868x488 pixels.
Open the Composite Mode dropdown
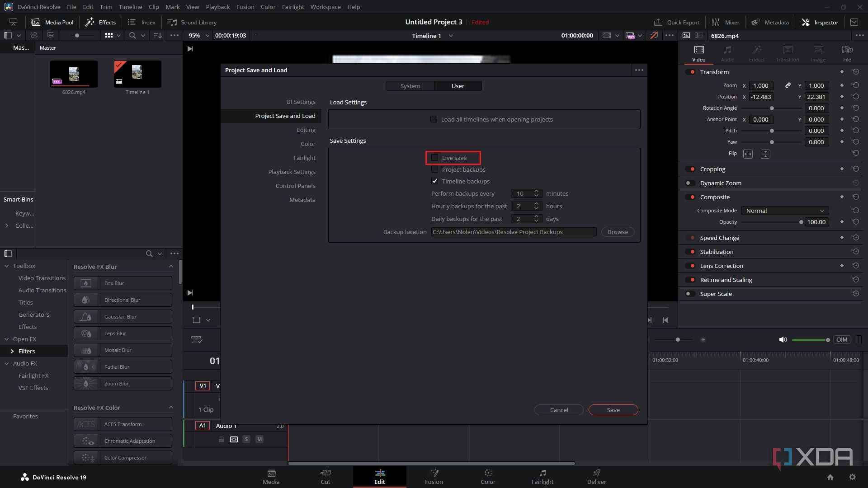click(x=784, y=210)
